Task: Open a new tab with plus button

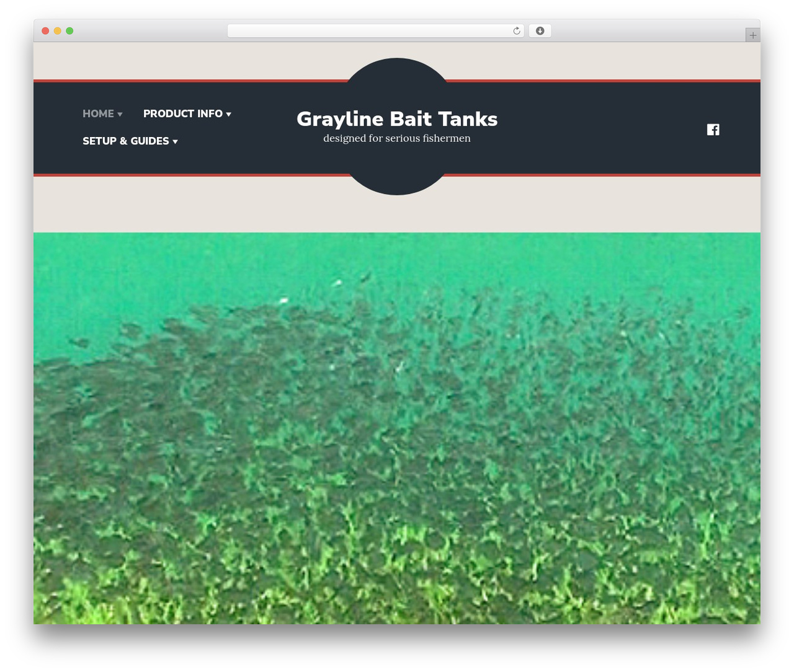Action: (x=752, y=35)
